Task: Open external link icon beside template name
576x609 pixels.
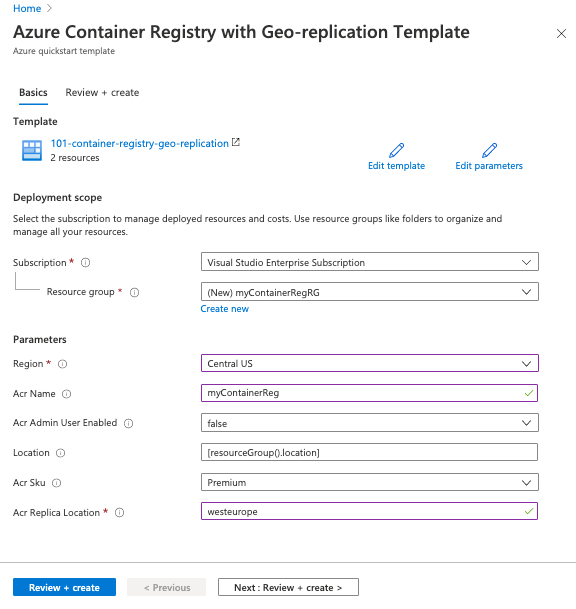Action: pyautogui.click(x=236, y=143)
